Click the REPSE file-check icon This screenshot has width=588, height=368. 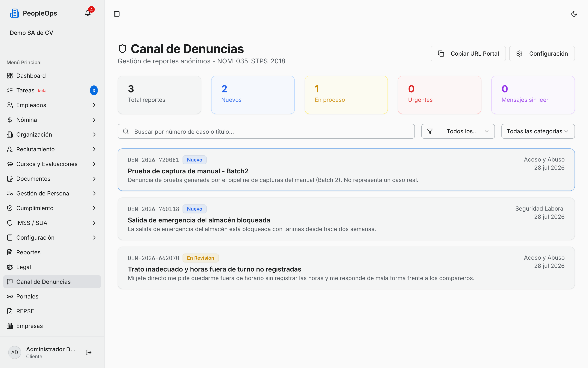pos(10,311)
